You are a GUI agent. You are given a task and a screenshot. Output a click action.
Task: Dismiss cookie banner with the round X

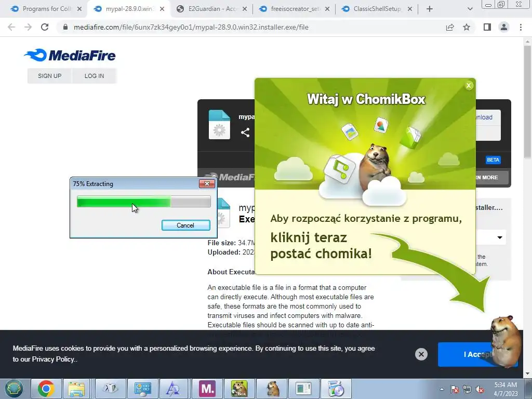pyautogui.click(x=421, y=354)
